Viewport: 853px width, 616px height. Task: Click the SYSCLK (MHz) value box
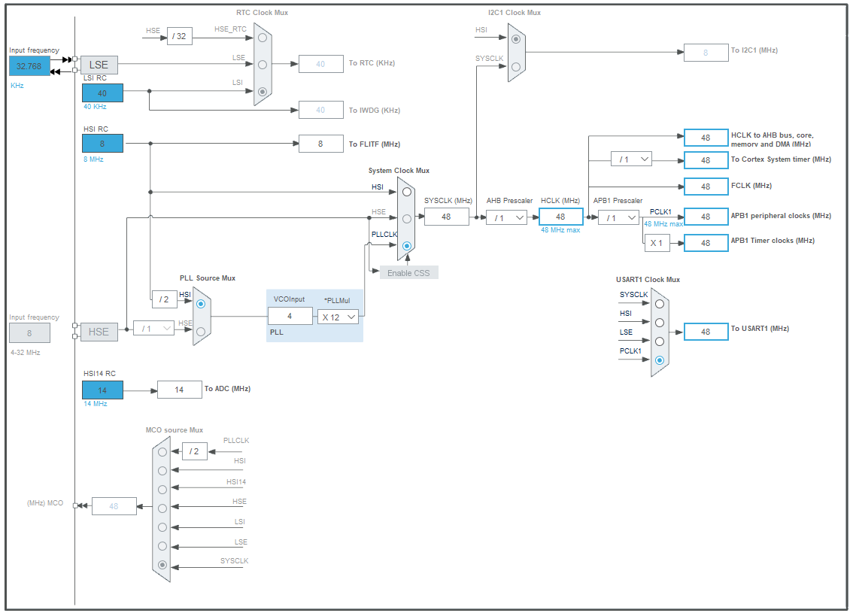tap(447, 217)
